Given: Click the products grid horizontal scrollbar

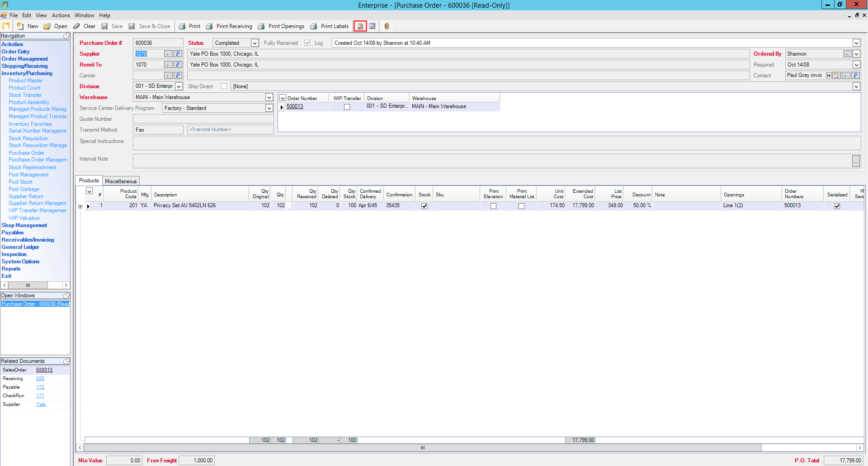Looking at the screenshot, I should pyautogui.click(x=422, y=448).
